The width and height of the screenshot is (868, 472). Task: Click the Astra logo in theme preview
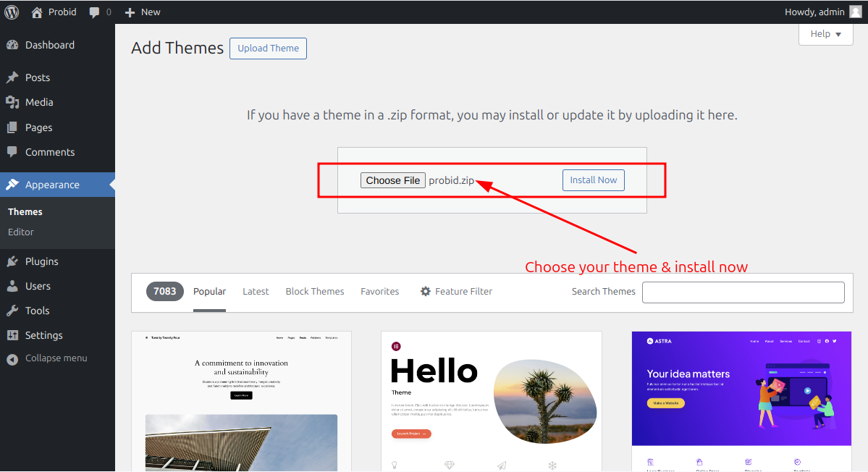pos(660,341)
